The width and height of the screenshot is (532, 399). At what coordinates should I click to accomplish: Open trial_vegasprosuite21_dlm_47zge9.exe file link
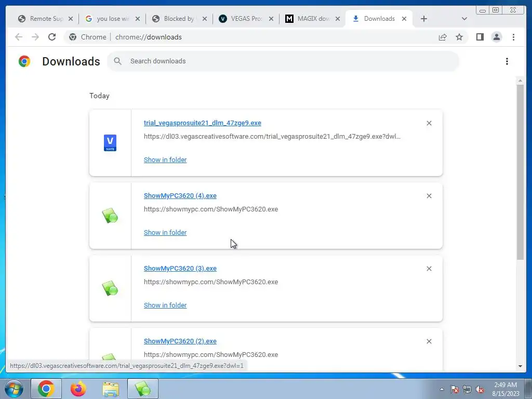tap(203, 123)
